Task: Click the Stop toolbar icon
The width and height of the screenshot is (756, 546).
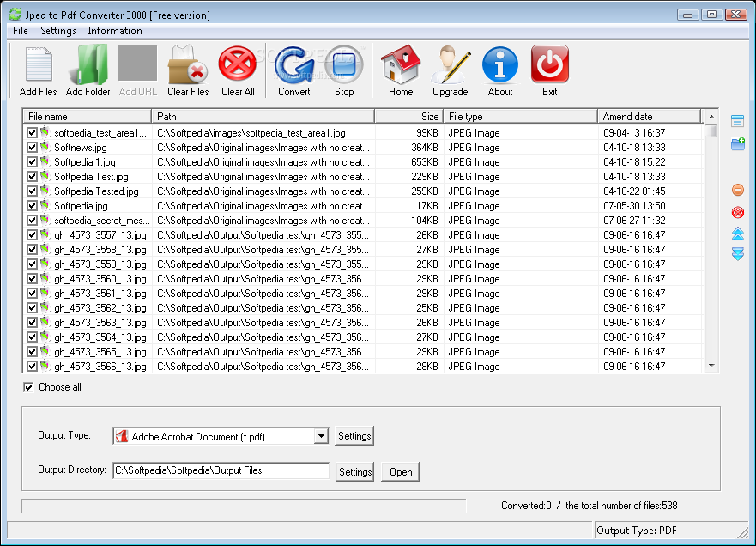Action: click(x=344, y=64)
